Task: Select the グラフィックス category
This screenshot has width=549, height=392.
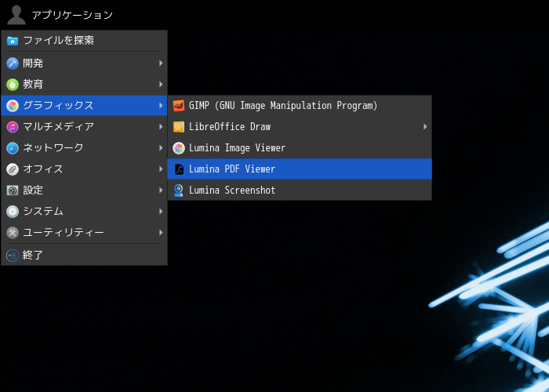Action: click(x=85, y=106)
